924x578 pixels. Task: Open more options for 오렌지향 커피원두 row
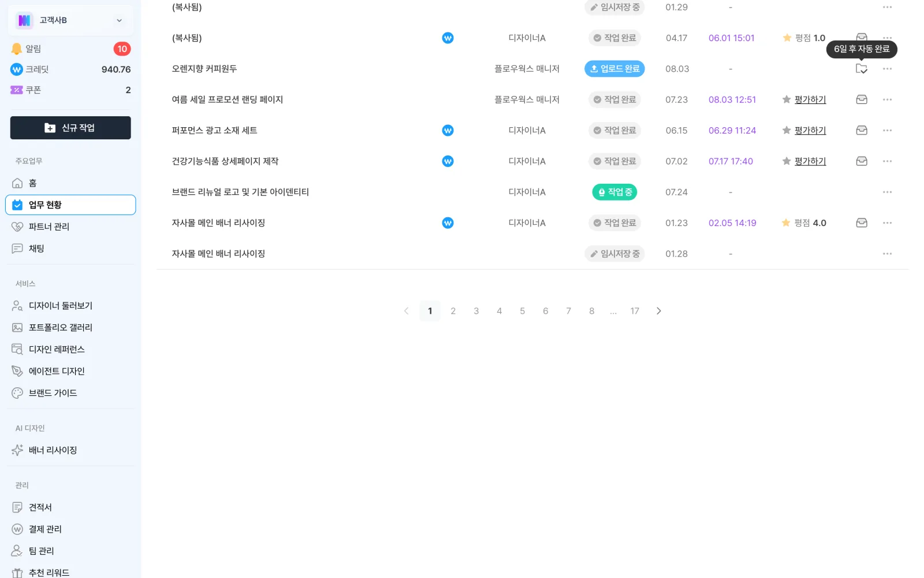(x=888, y=69)
